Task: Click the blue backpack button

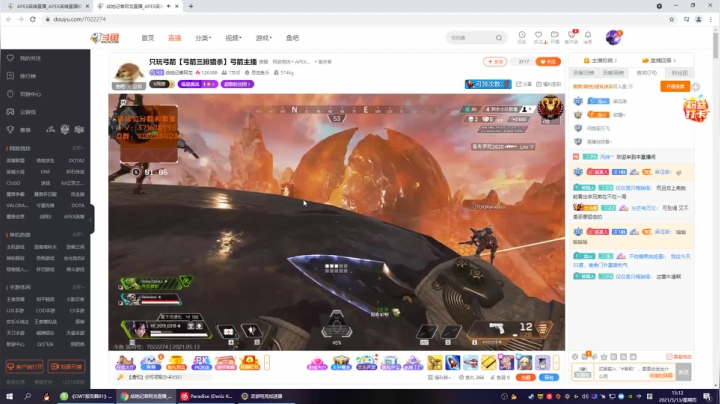Action: coord(549,377)
